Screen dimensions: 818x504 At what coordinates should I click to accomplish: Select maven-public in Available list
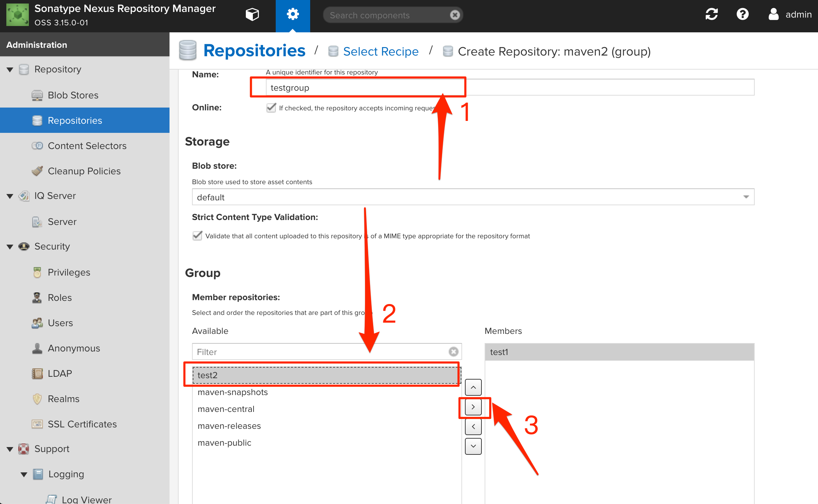point(327,443)
